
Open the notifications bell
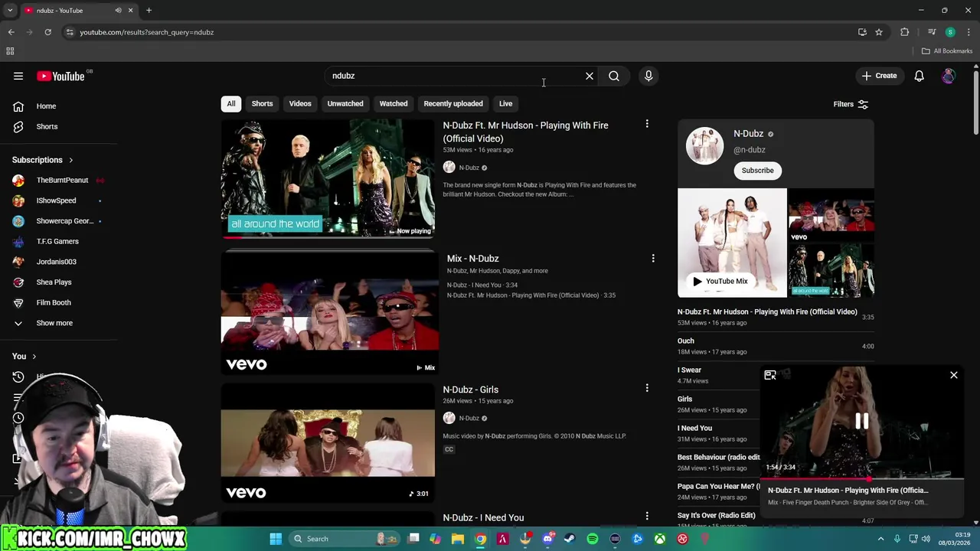919,76
